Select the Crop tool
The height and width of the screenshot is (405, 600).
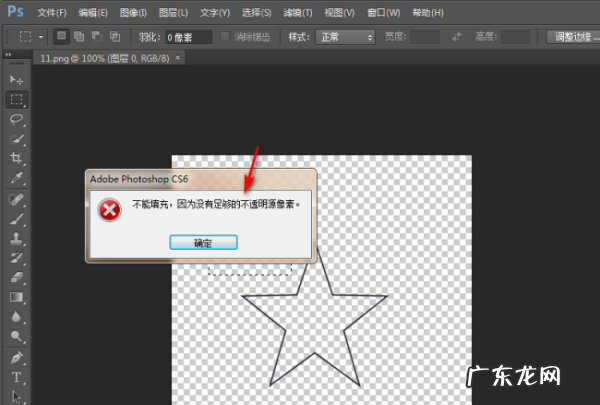click(x=17, y=159)
